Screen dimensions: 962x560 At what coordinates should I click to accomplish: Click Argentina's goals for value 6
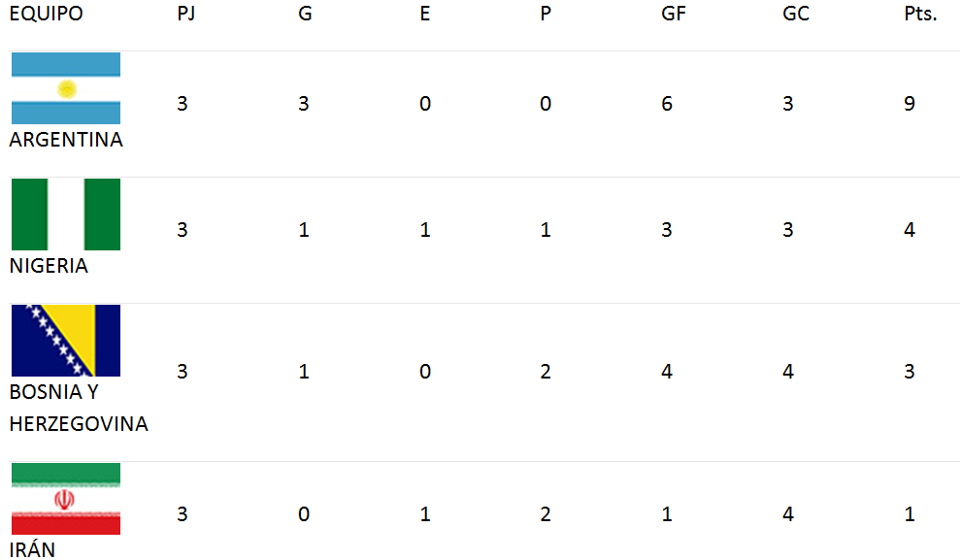coord(667,104)
